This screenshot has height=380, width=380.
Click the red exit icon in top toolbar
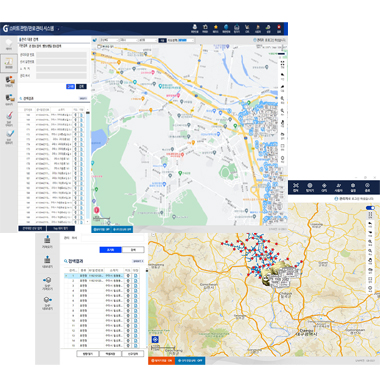(x=279, y=27)
